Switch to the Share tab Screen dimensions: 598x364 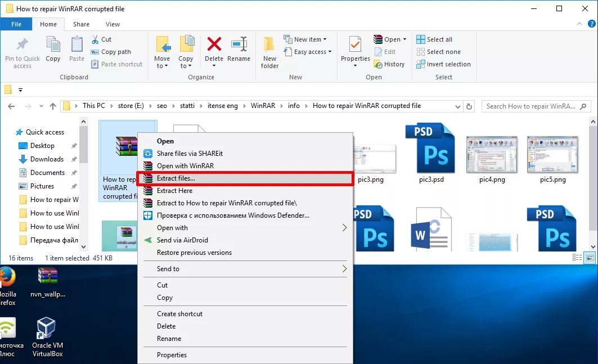tap(81, 24)
